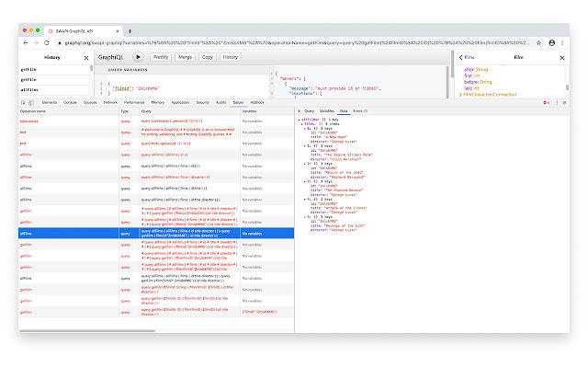Collapse the allFilms node in data tree

[300, 120]
